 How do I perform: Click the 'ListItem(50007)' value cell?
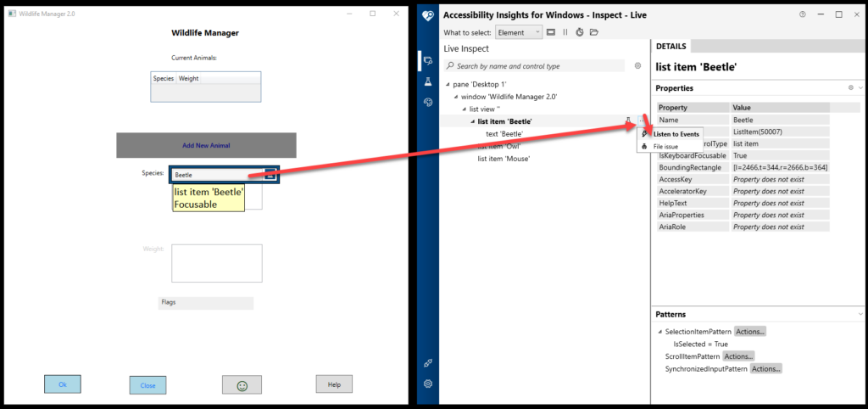(780, 132)
